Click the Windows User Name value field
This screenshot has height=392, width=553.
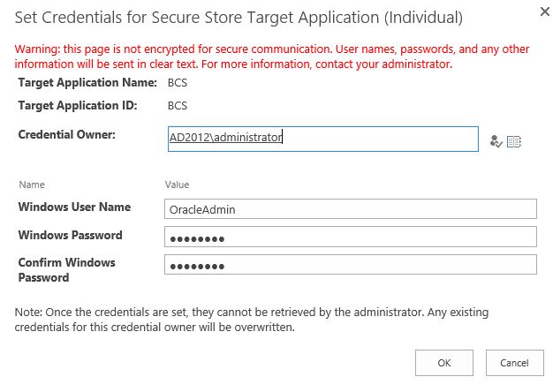351,208
